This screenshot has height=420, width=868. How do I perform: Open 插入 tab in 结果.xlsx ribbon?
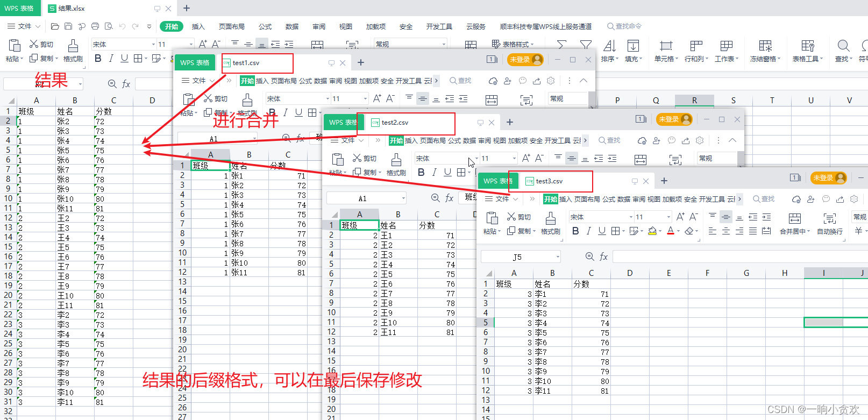tap(198, 26)
